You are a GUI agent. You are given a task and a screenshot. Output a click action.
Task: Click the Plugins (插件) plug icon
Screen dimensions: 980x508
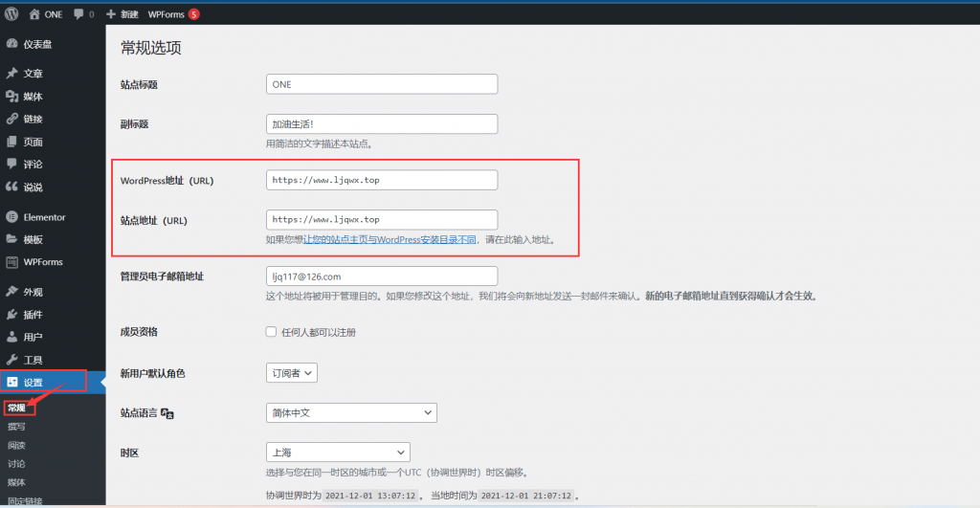click(12, 315)
